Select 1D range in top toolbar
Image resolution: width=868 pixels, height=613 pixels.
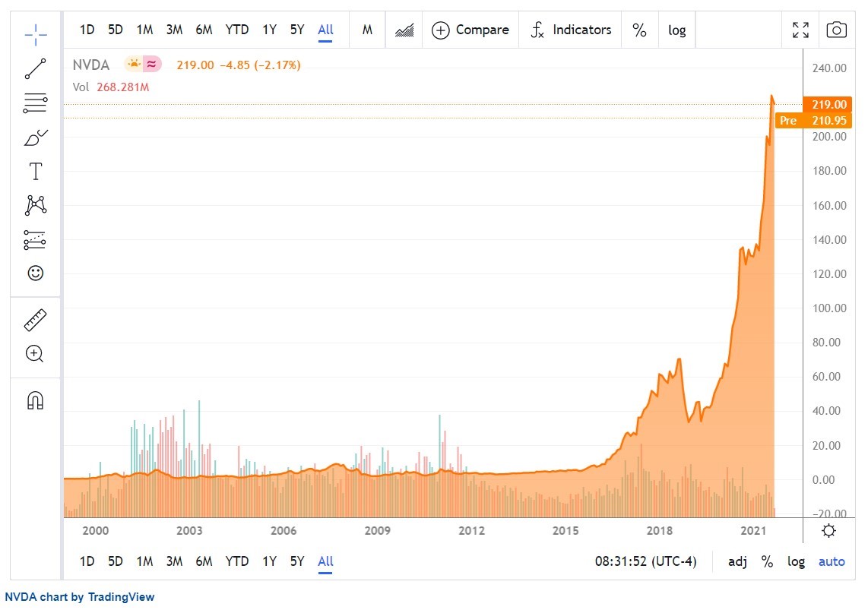click(87, 30)
